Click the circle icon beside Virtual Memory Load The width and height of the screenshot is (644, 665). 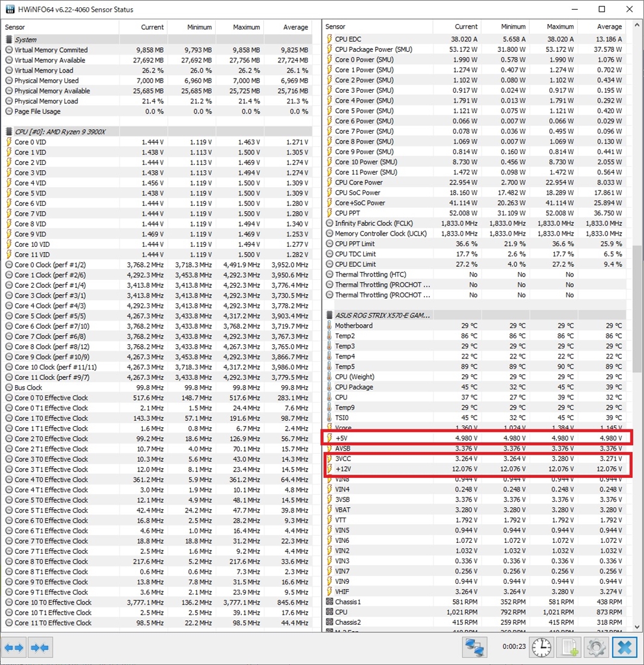(9, 70)
